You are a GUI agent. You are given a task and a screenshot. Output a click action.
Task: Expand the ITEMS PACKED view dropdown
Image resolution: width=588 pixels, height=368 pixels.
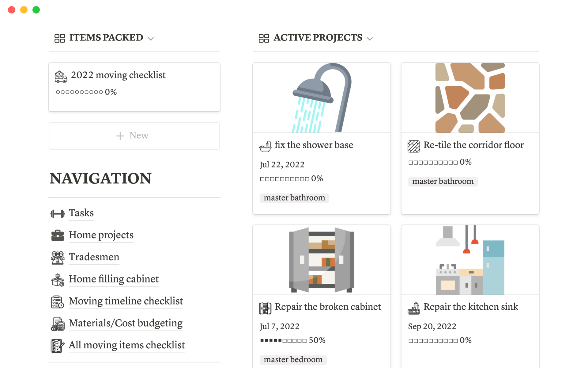coord(151,39)
